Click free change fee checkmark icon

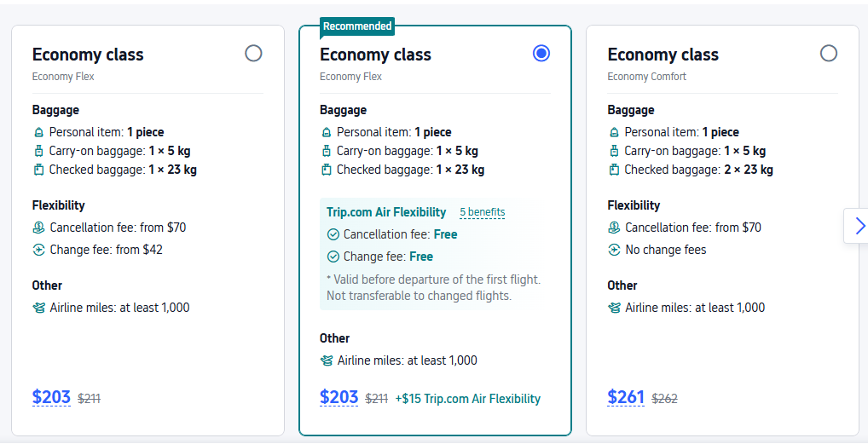click(333, 257)
